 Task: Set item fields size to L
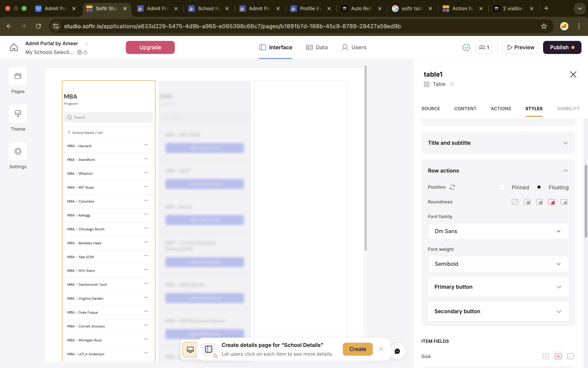point(570,357)
